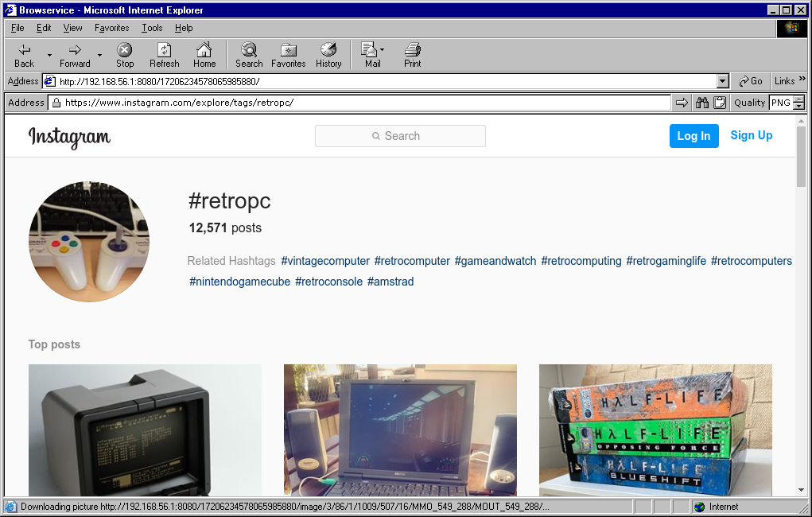
Task: Expand the Links toolbar chevron
Action: pyautogui.click(x=802, y=79)
